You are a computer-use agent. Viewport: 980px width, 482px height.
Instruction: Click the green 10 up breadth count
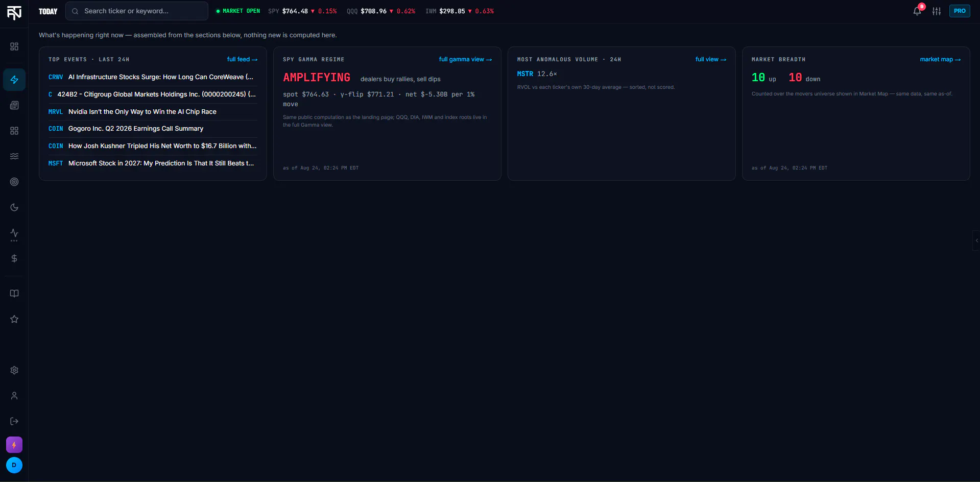pyautogui.click(x=764, y=78)
